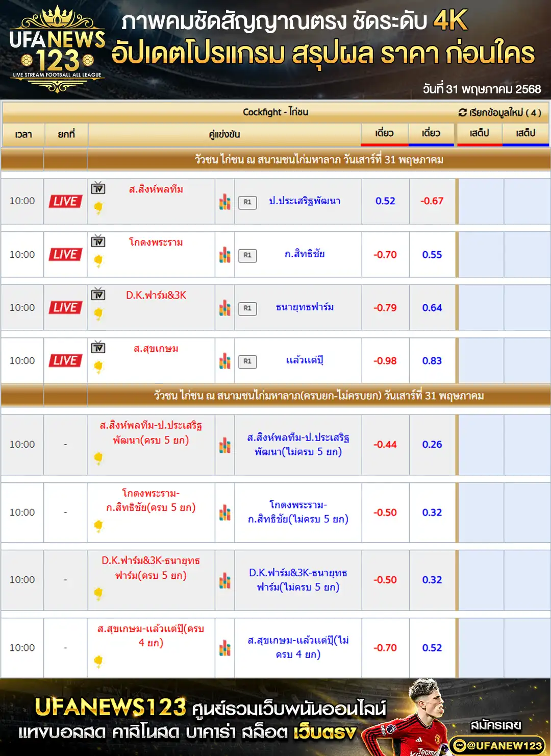Click team name ป.ประเสริฐพัฒนา
Viewport: 551px width, 756px height.
[305, 201]
